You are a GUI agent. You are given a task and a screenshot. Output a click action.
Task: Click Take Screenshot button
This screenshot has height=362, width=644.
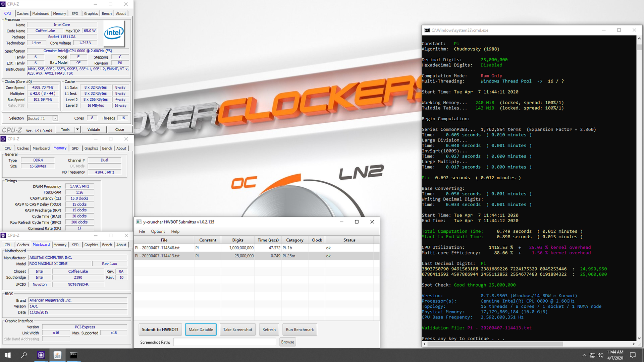click(x=237, y=329)
